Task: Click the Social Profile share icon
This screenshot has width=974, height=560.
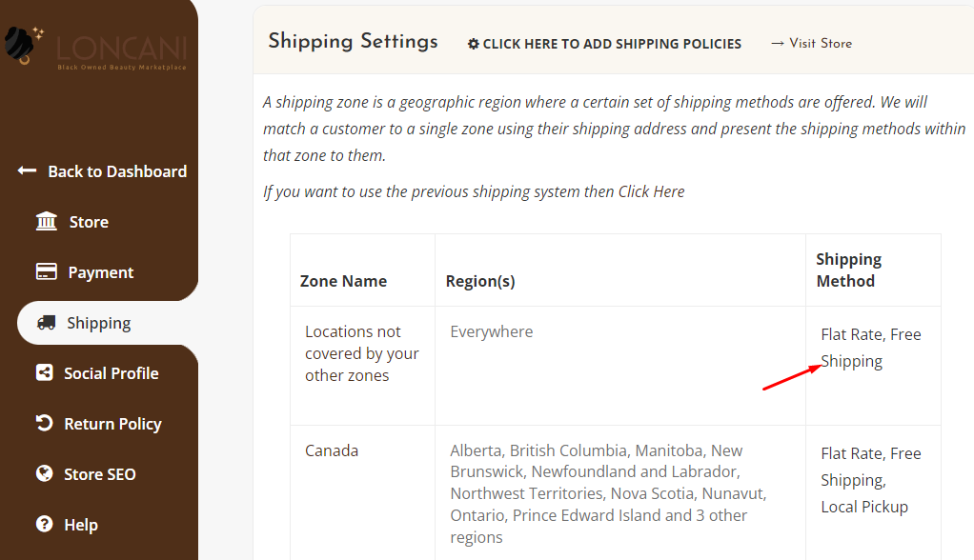Action: (x=44, y=372)
